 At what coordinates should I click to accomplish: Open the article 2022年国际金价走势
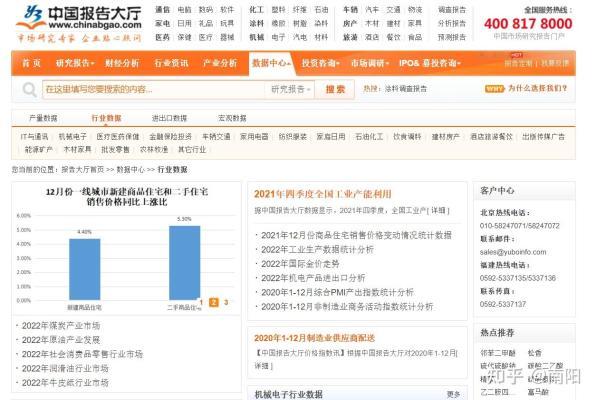(300, 264)
